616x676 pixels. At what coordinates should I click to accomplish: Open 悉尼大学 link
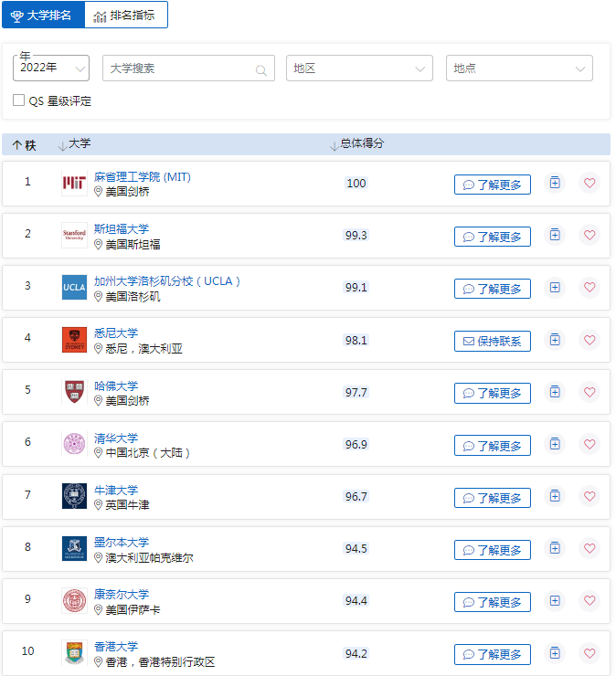tap(116, 333)
